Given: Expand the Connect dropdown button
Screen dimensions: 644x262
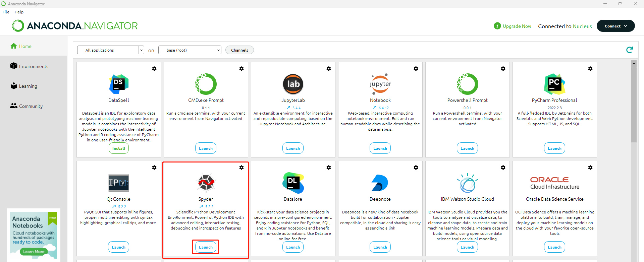Looking at the screenshot, I should tap(616, 26).
